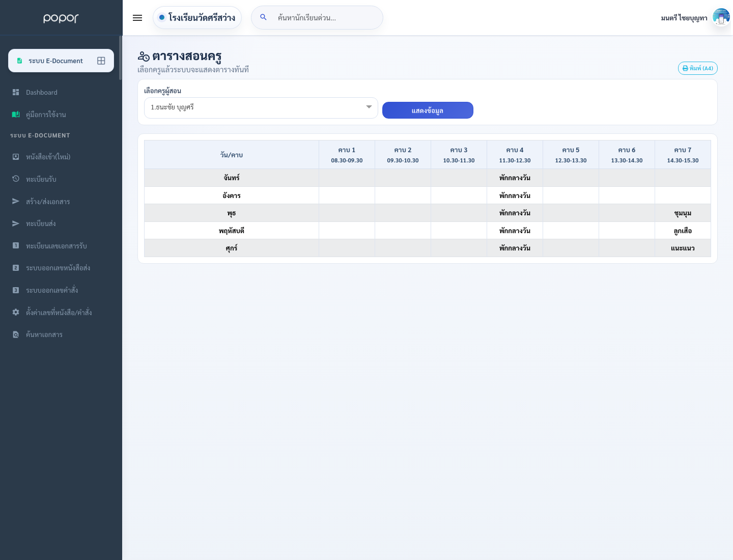Click the green document icon in ระบบ E-Document
Screen dimensions: 733x560
pyautogui.click(x=20, y=61)
